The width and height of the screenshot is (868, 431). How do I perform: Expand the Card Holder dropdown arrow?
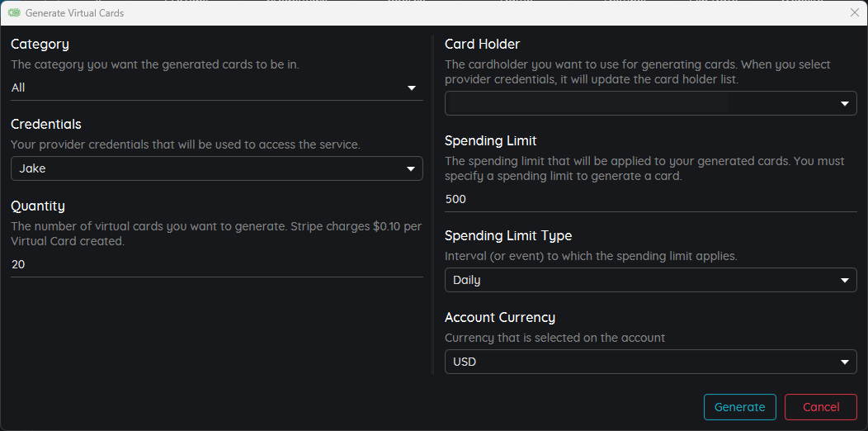tap(845, 103)
